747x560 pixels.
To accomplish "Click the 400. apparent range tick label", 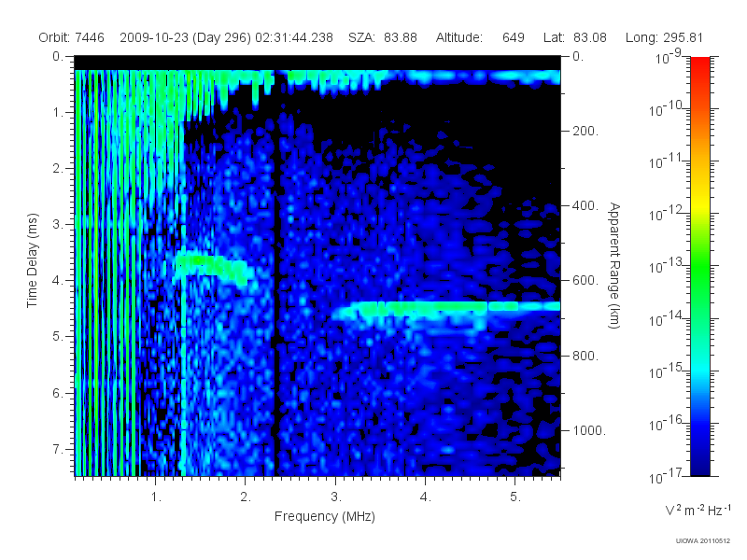I will point(585,205).
